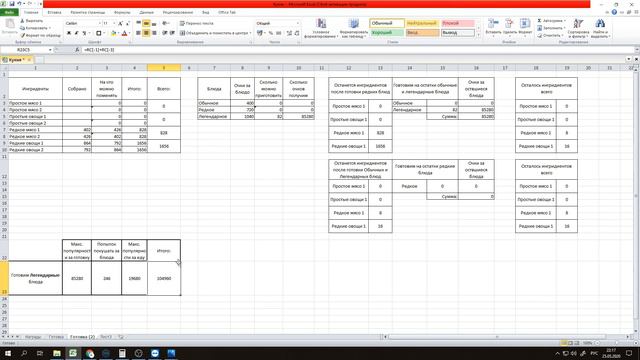Open Sort and Filter menu

point(578,28)
